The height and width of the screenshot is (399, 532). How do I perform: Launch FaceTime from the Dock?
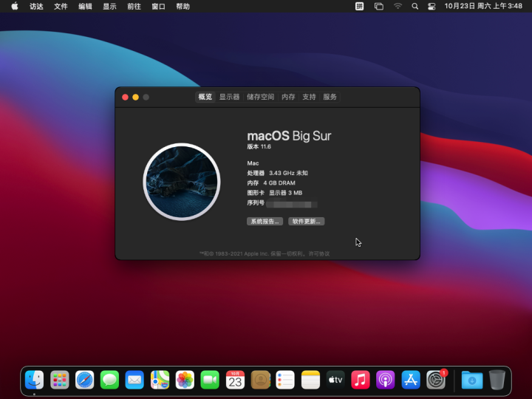(210, 380)
